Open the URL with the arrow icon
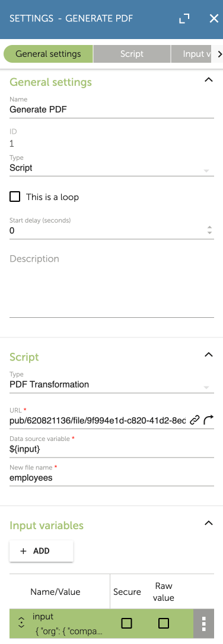This screenshot has width=223, height=644. pos(209,420)
